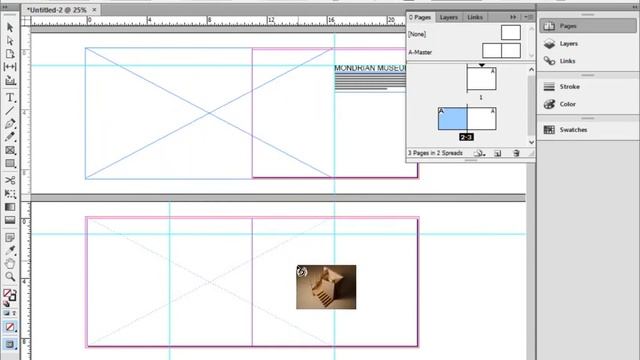Select the Rectangle shape tool
This screenshot has width=640, height=360.
point(10,164)
